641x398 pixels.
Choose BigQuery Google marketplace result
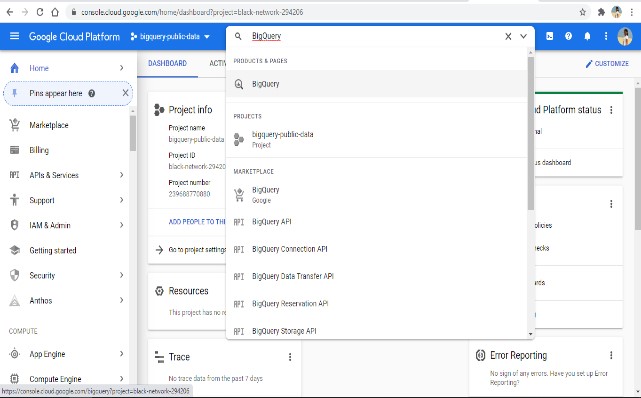point(377,195)
